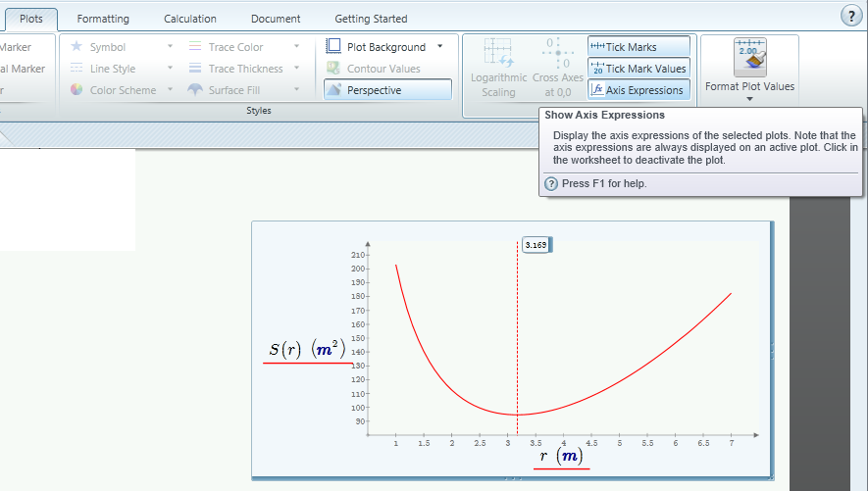Click the help icon in the tooltip
Screen dimensions: 868x491
[x=551, y=183]
